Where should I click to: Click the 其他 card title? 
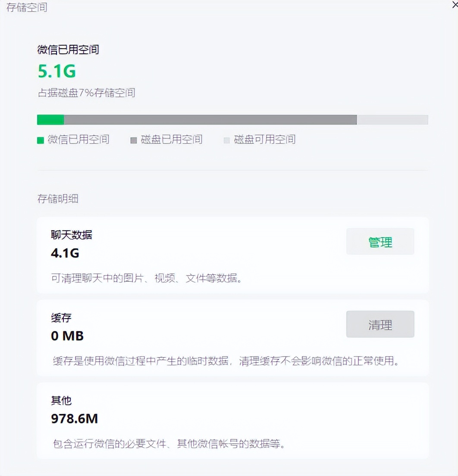[x=61, y=401]
